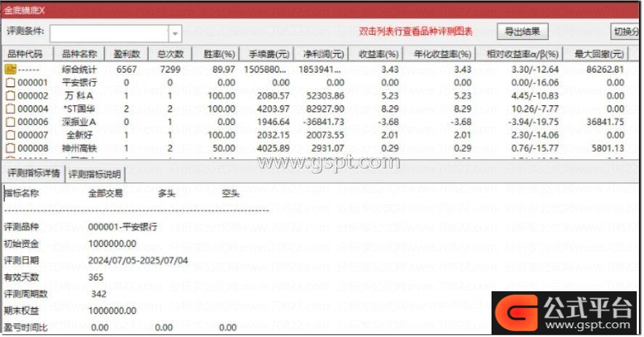Viewport: 644px width, 337px height.
Task: Click profit count value 6567
Action: pos(126,70)
